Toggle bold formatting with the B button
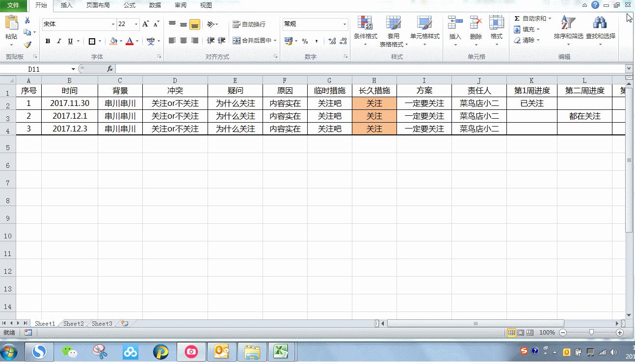The image size is (635, 364). (x=47, y=41)
